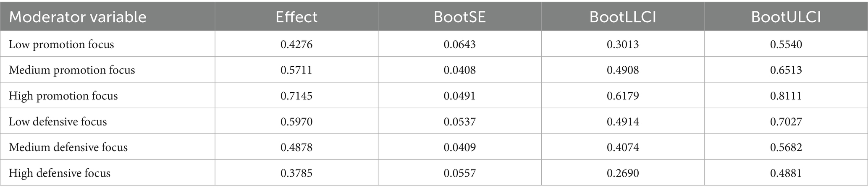Click the Effect value 0.7145
Viewport: 868px width, 193px height.
[x=296, y=96]
